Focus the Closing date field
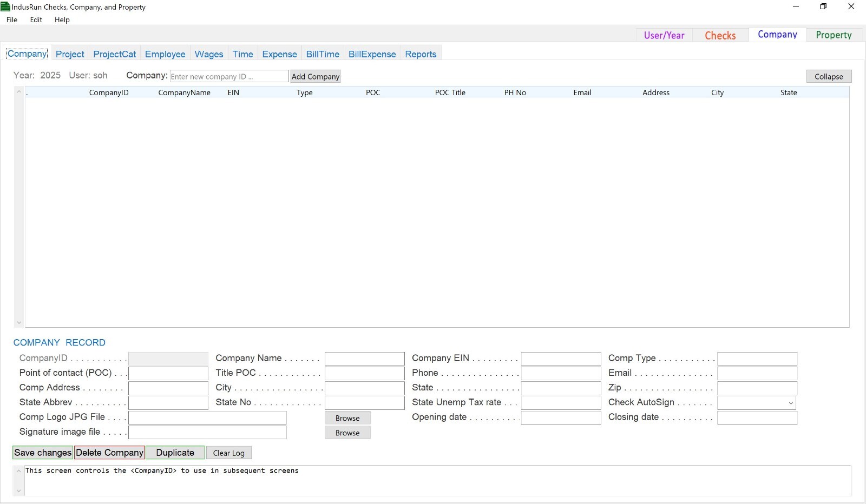The image size is (866, 504). click(x=757, y=417)
